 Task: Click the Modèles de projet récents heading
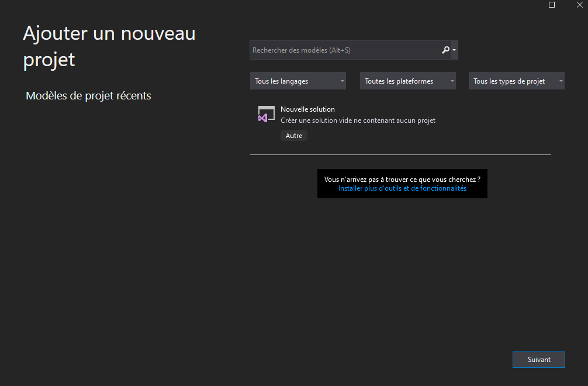[x=88, y=96]
